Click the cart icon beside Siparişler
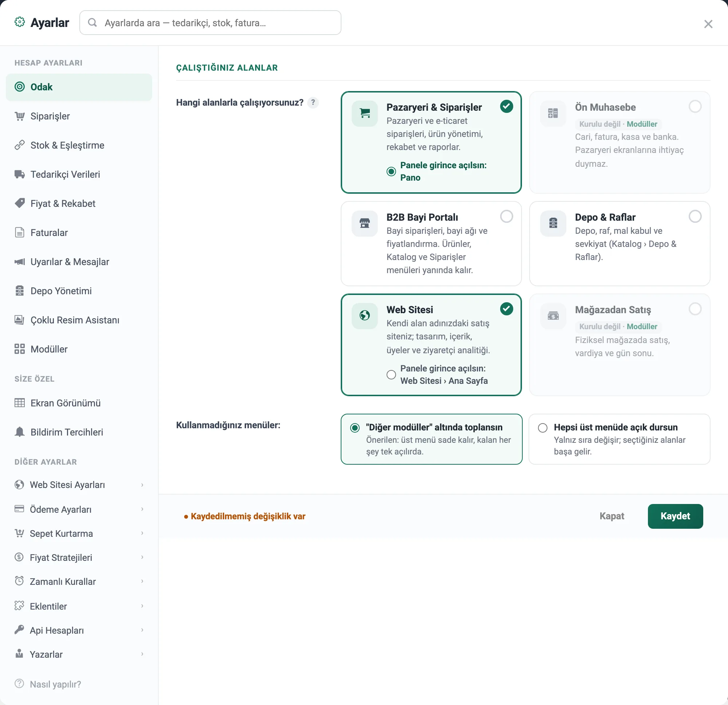Screen dimensions: 728x705 click(x=20, y=116)
